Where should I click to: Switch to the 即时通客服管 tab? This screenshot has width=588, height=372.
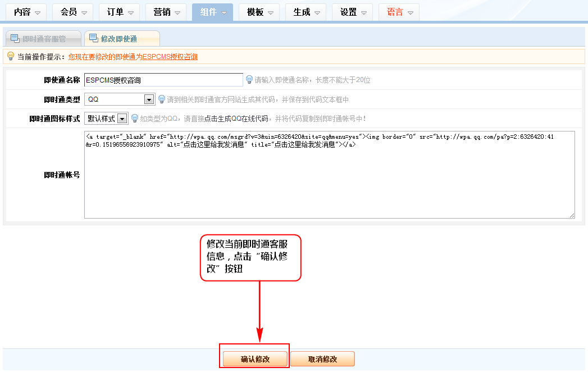coord(44,39)
